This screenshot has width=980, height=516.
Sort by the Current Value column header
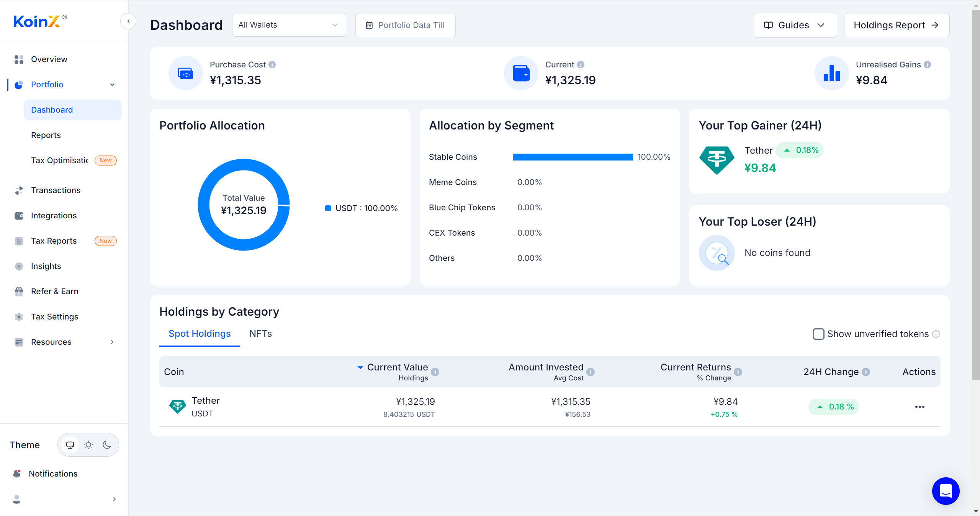tap(397, 367)
